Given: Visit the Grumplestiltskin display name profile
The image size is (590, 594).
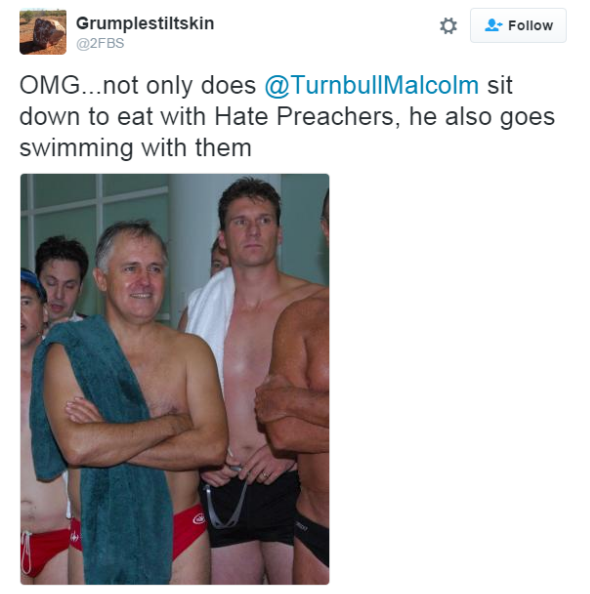Looking at the screenshot, I should click(x=145, y=23).
